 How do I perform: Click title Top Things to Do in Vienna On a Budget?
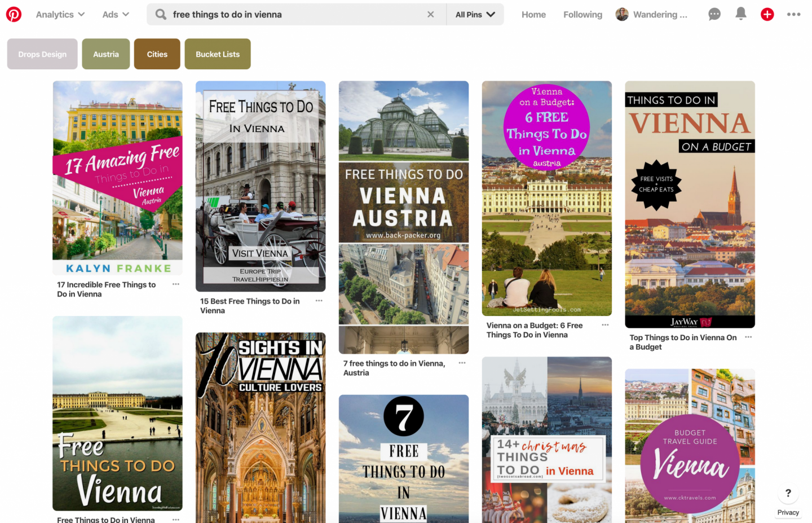[683, 342]
